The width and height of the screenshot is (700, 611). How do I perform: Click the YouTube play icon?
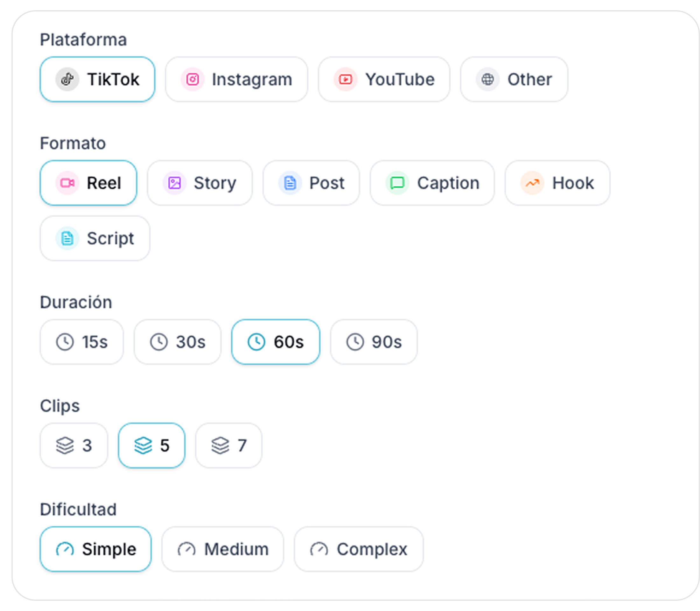pos(346,80)
